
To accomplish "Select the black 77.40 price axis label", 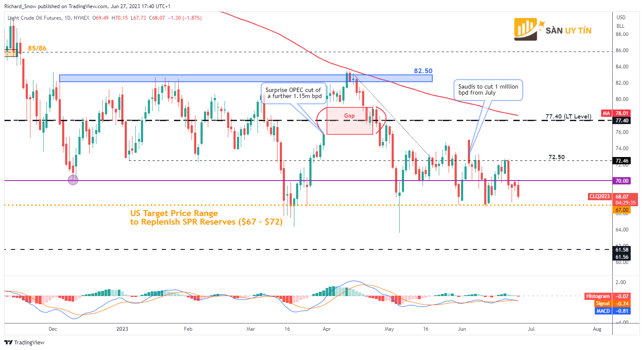I will pos(622,121).
